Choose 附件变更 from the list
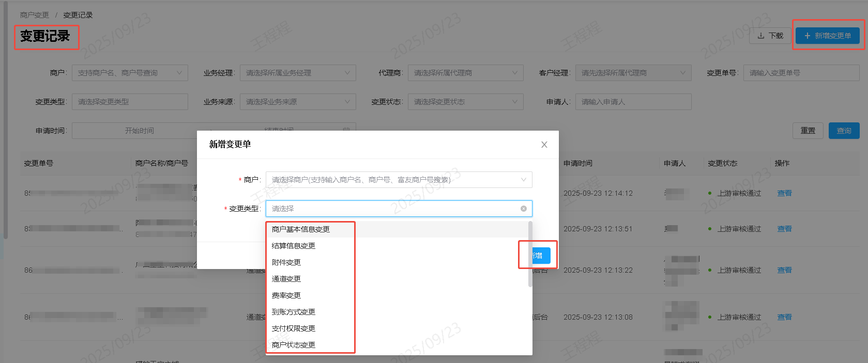This screenshot has height=363, width=868. (x=286, y=262)
